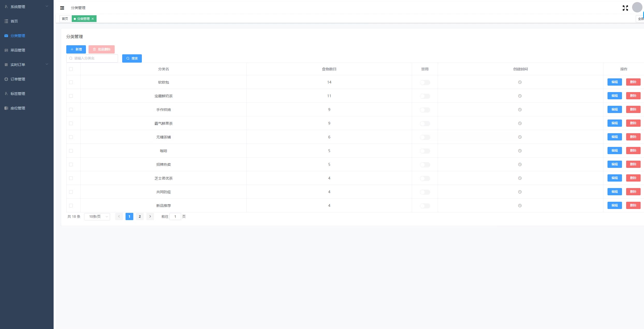Screen dimensions: 644x329
Task: Close the 分类管理 tab with its X
Action: pyautogui.click(x=93, y=19)
